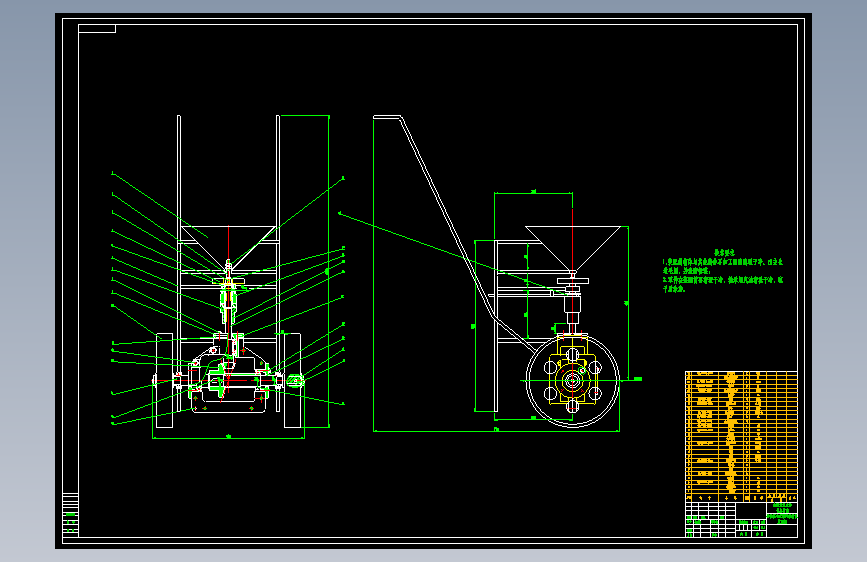Select the green hatched bearing on right axle
Image resolution: width=867 pixels, height=562 pixels.
[x=296, y=380]
